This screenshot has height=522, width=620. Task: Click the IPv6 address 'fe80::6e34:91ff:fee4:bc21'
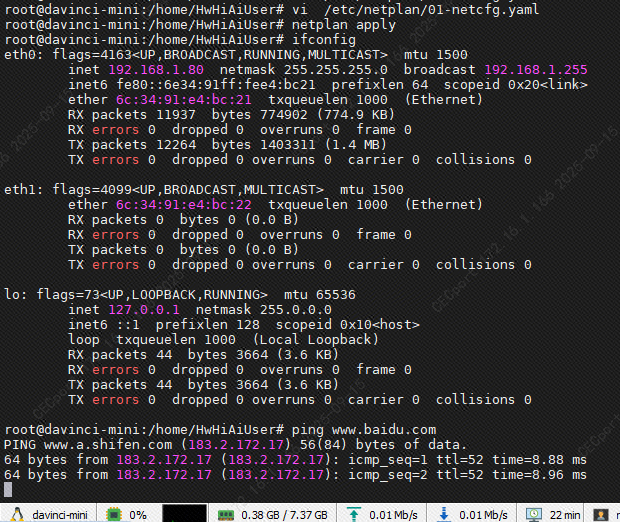215,85
